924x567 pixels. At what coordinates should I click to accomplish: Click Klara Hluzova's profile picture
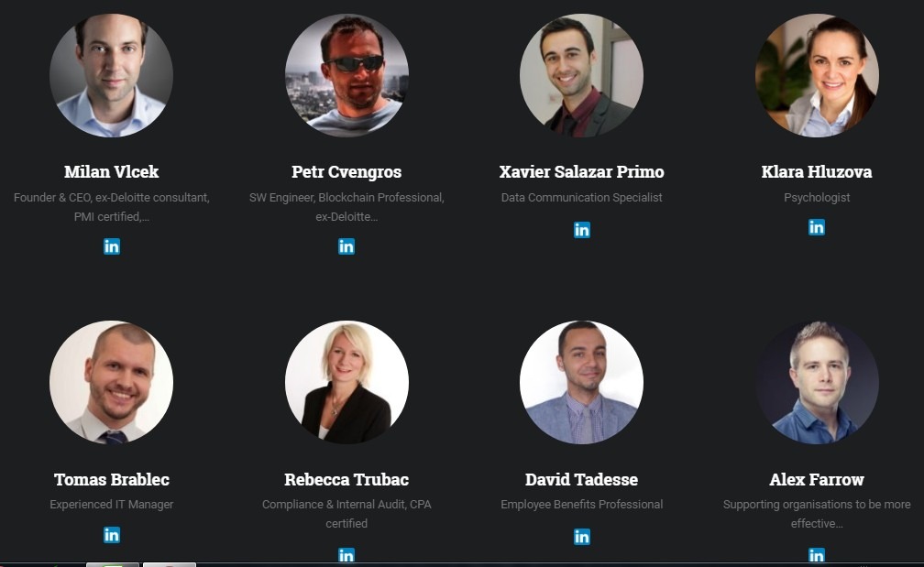pyautogui.click(x=817, y=75)
